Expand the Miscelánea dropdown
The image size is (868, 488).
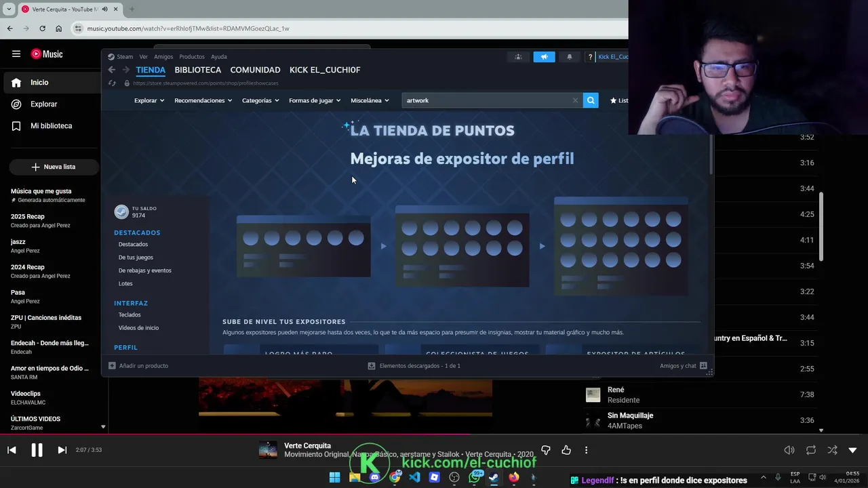tap(370, 100)
